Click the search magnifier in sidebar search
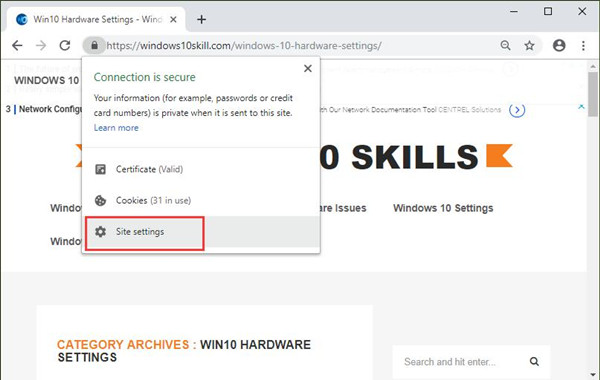 coord(534,361)
